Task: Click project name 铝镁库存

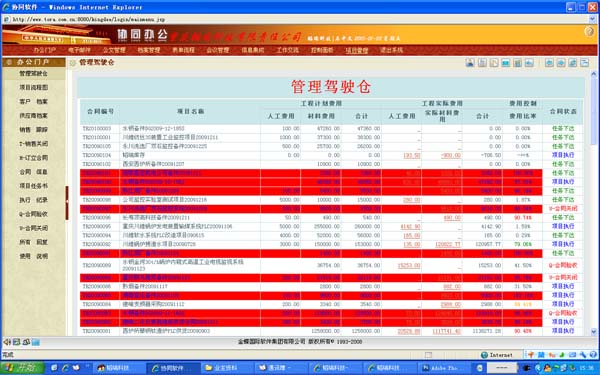Action: [134, 155]
